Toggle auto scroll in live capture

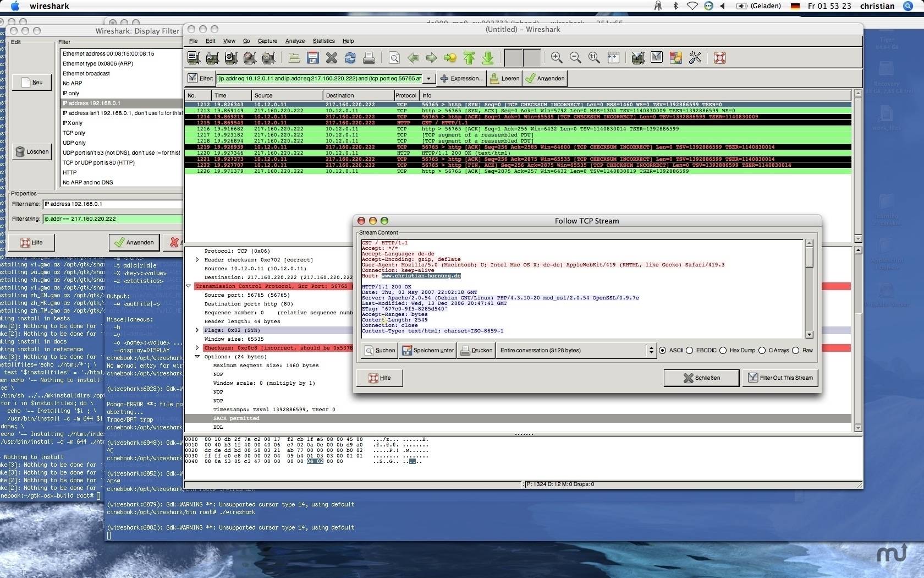point(532,58)
